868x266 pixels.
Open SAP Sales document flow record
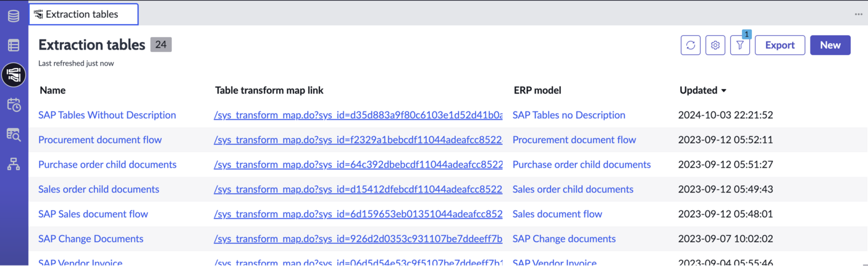pyautogui.click(x=93, y=214)
